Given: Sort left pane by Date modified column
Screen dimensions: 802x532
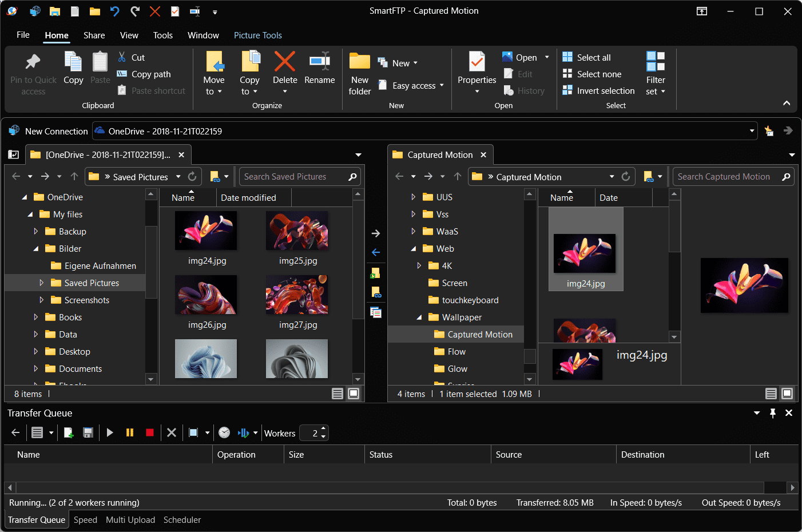Looking at the screenshot, I should (x=248, y=198).
